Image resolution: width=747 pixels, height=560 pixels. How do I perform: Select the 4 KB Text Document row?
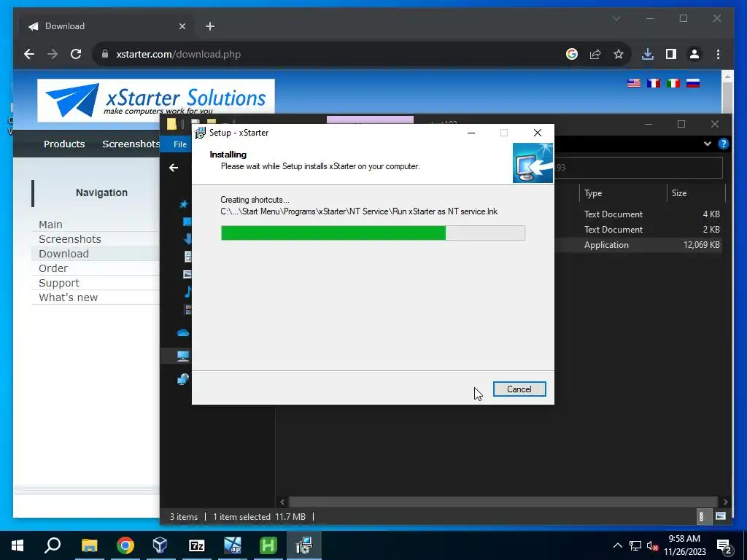point(638,214)
